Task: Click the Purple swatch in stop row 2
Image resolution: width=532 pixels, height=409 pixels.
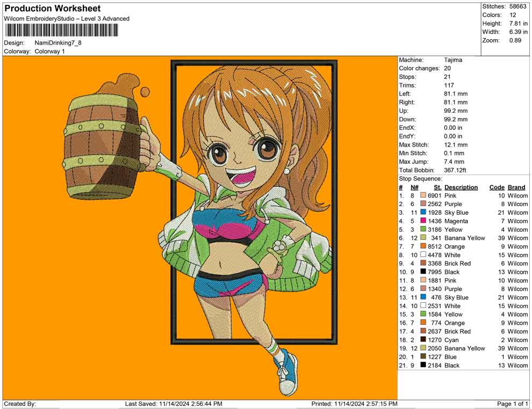Action: [423, 204]
